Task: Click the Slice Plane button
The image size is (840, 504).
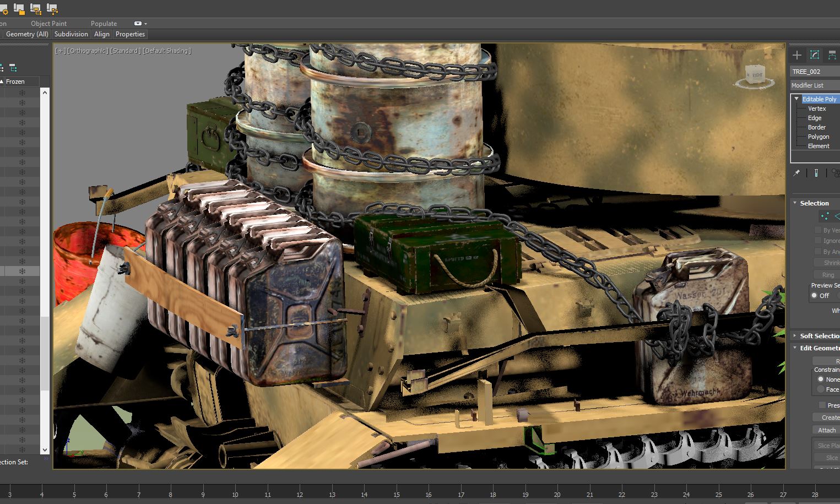Action: pos(826,446)
